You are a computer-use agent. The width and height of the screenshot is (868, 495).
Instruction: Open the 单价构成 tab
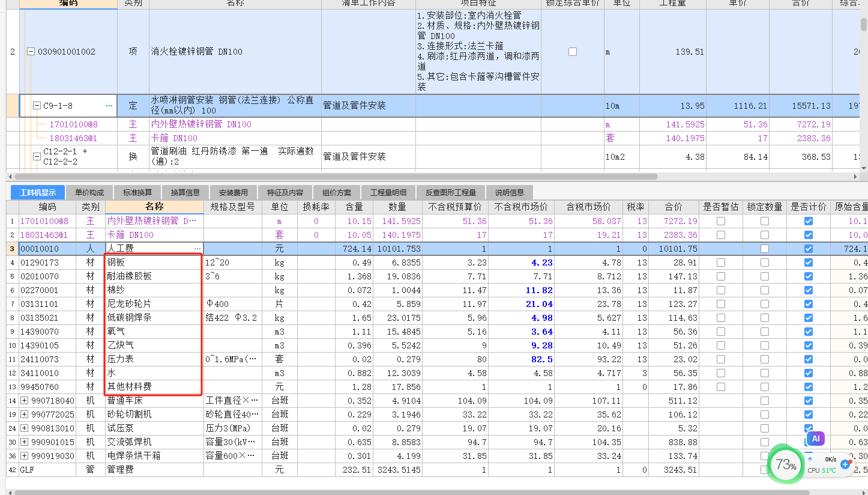89,193
